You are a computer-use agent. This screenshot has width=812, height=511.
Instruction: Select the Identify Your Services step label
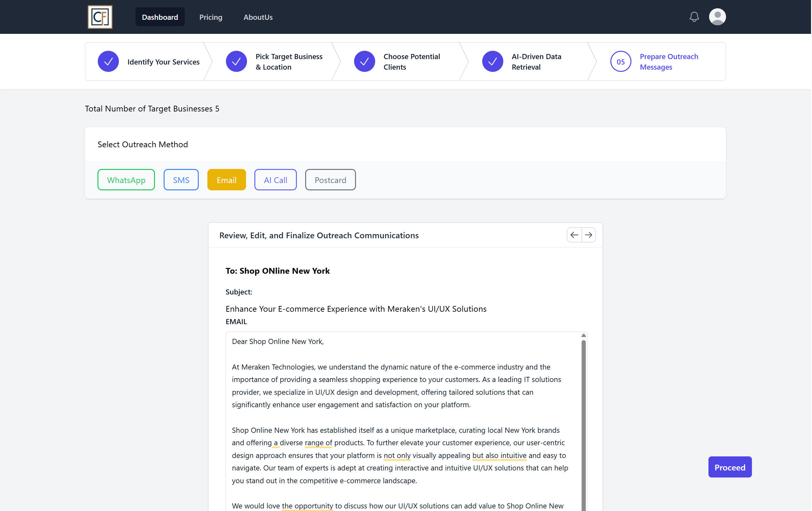[164, 62]
